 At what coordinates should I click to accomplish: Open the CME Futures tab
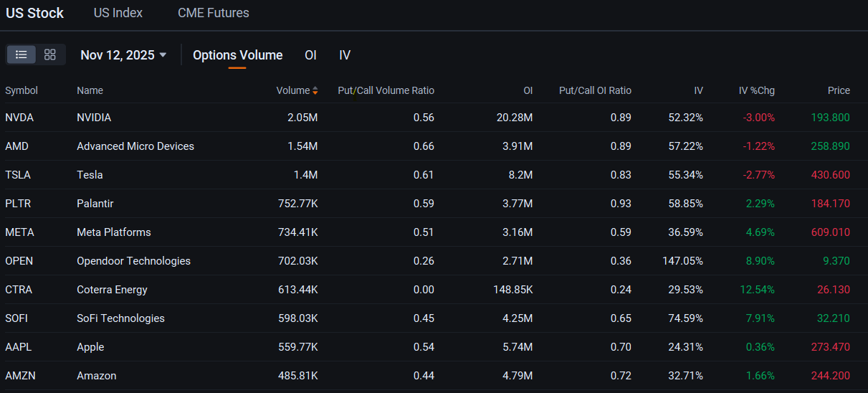click(214, 13)
